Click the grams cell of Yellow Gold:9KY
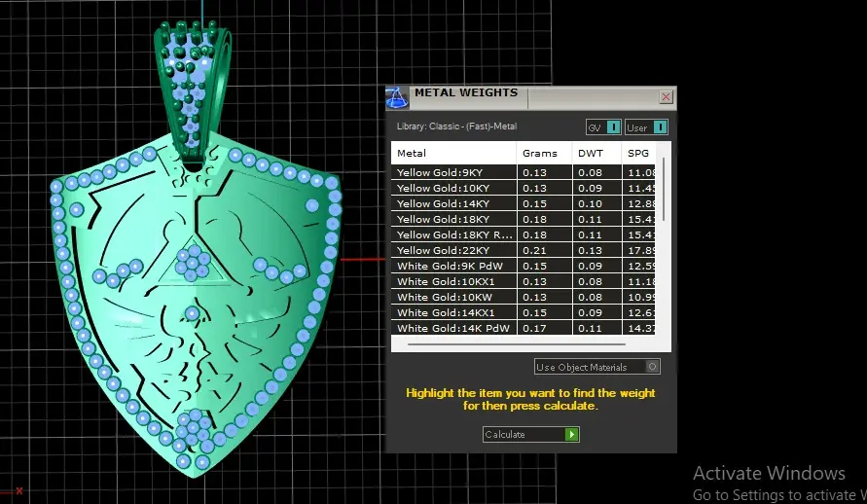The width and height of the screenshot is (867, 504). 545,172
